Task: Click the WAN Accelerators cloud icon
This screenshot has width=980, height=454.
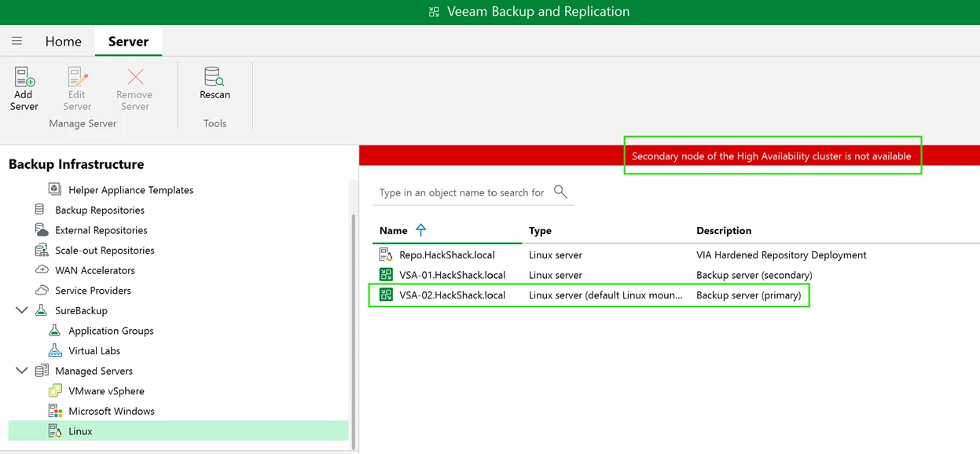Action: (x=42, y=270)
